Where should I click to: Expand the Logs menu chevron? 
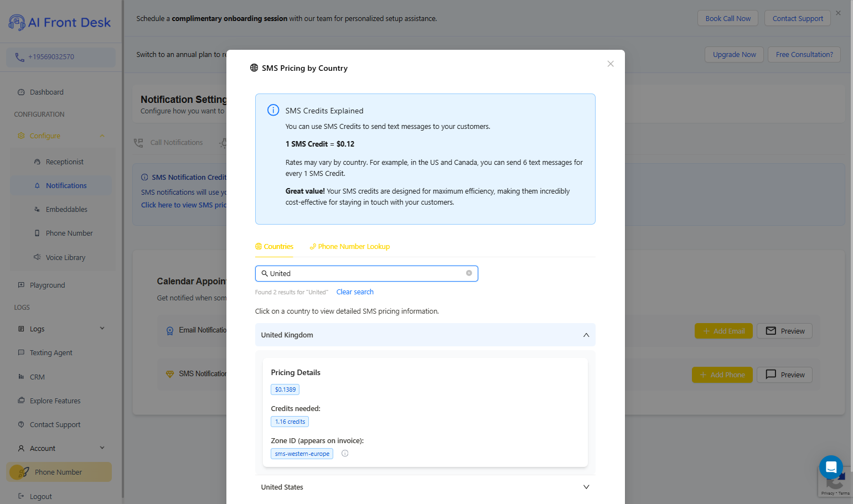tap(102, 329)
